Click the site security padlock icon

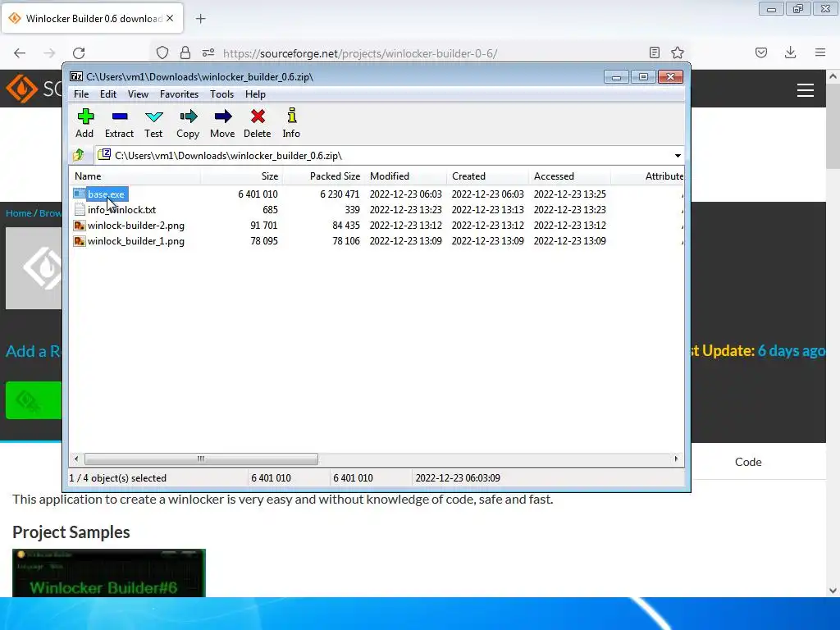[x=185, y=52]
